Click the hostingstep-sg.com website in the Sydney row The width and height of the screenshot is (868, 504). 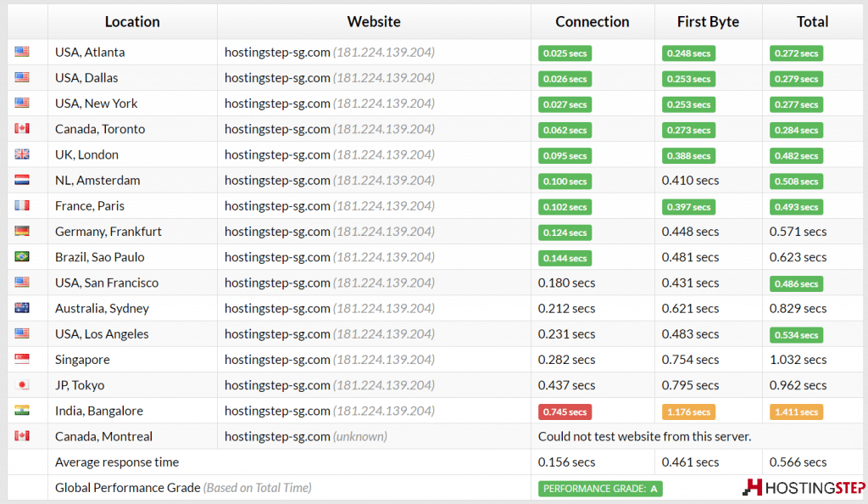click(x=330, y=309)
